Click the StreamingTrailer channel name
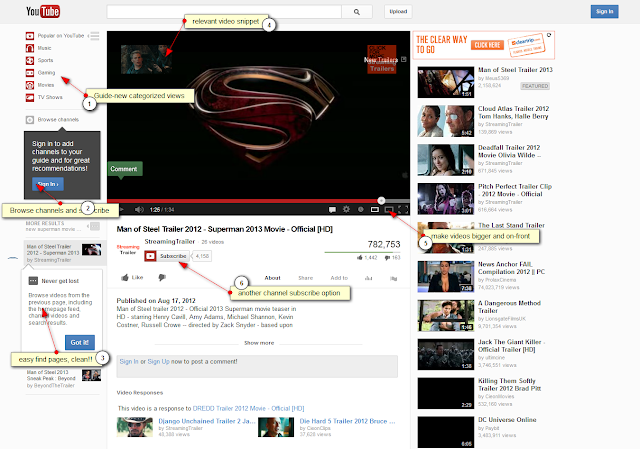Image resolution: width=640 pixels, height=449 pixels. [x=170, y=242]
